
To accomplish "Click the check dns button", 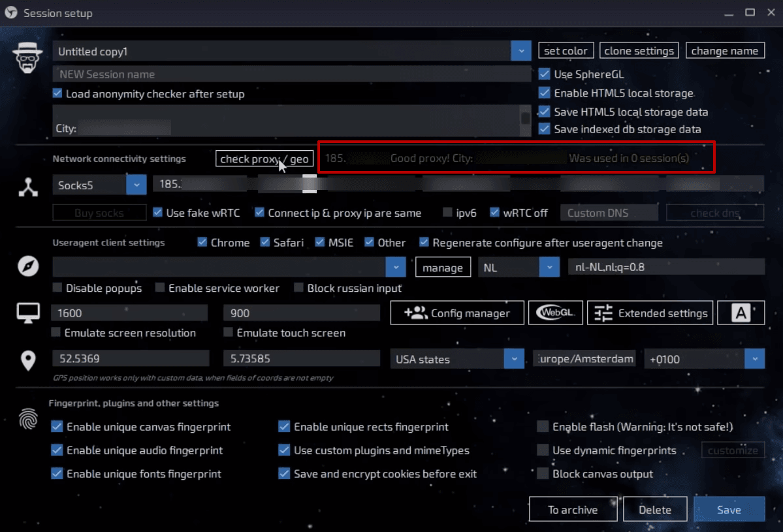I will pyautogui.click(x=714, y=213).
